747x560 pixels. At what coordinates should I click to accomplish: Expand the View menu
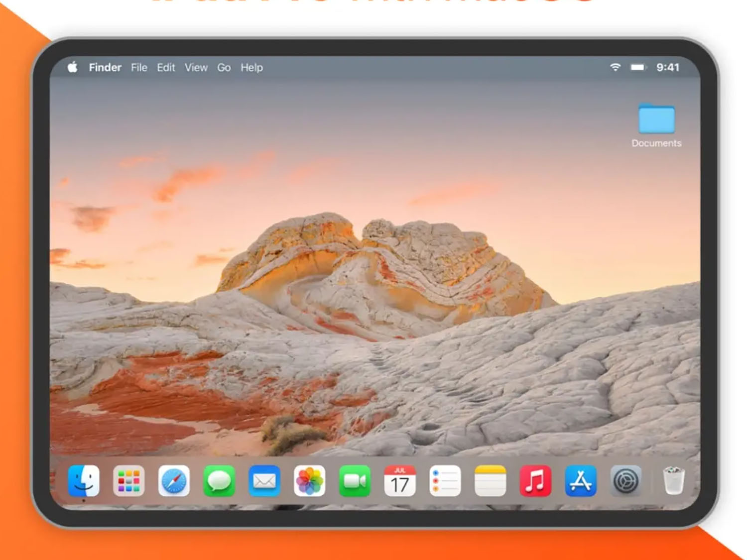tap(196, 68)
